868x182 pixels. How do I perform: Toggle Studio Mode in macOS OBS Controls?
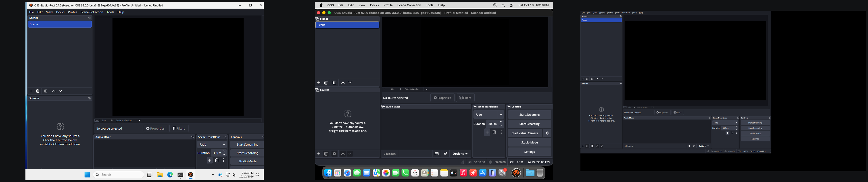click(529, 143)
